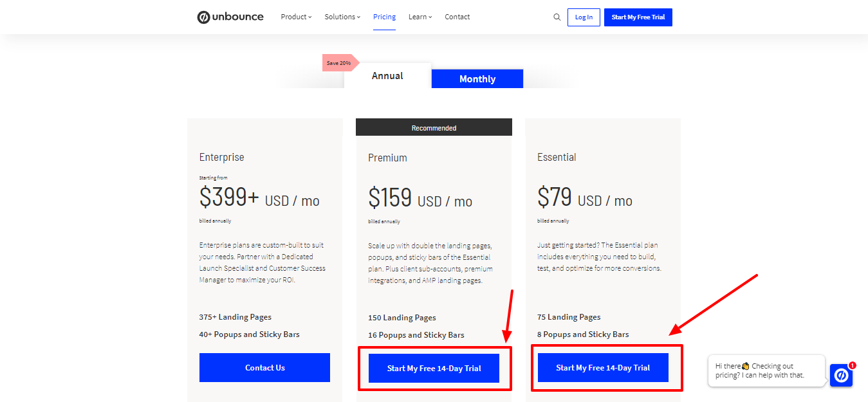868x402 pixels.
Task: Start the Essential plan 14-day trial
Action: click(603, 368)
